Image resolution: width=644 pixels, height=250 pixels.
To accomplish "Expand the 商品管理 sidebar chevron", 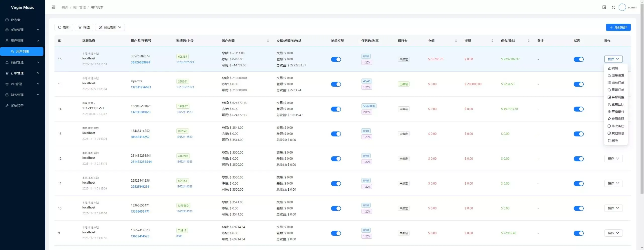I will [38, 62].
